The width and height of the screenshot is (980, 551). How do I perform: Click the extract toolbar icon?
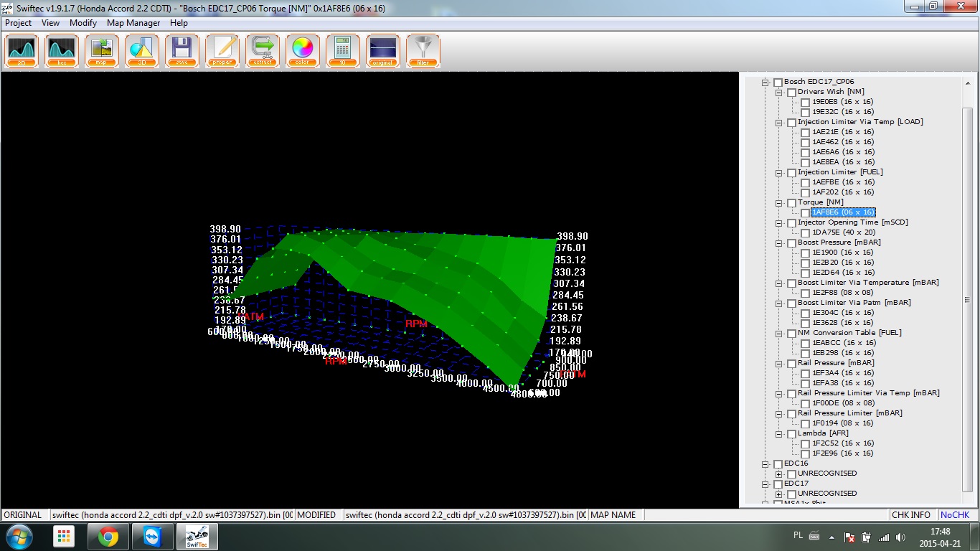(x=263, y=51)
